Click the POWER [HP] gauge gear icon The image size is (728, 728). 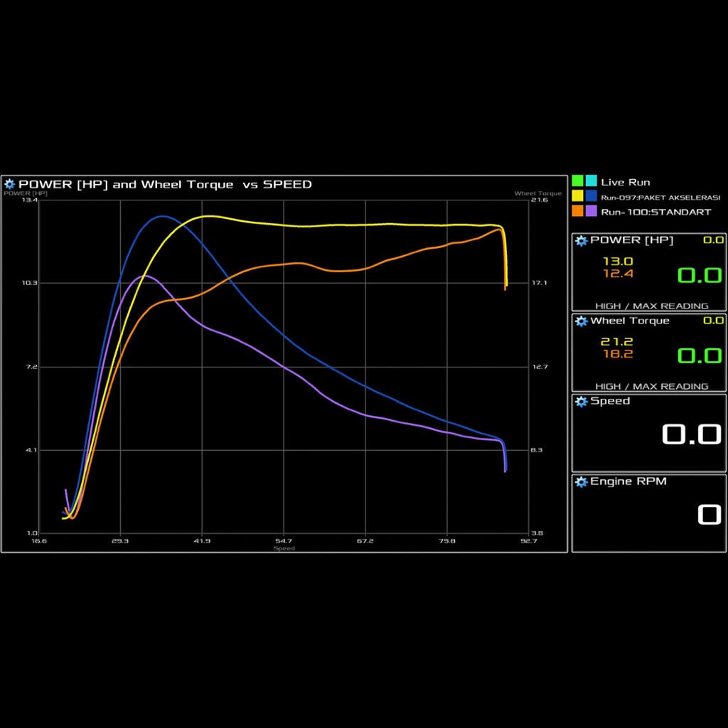pyautogui.click(x=581, y=240)
